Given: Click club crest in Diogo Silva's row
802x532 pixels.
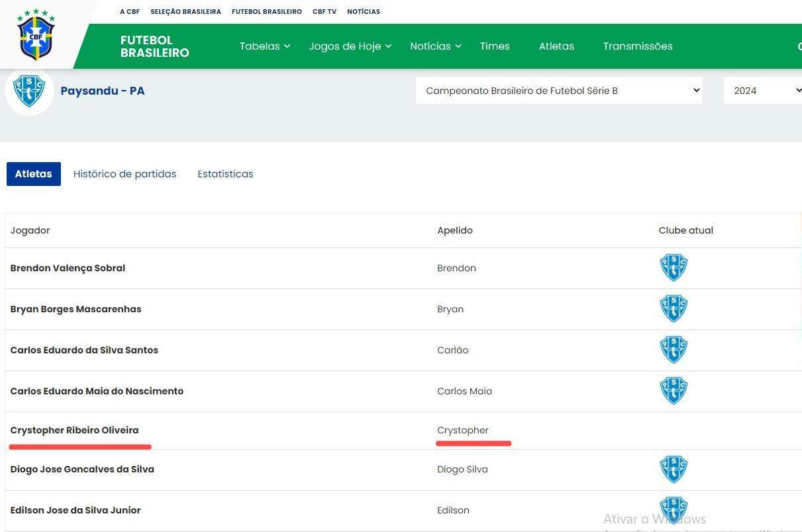Looking at the screenshot, I should coord(674,470).
